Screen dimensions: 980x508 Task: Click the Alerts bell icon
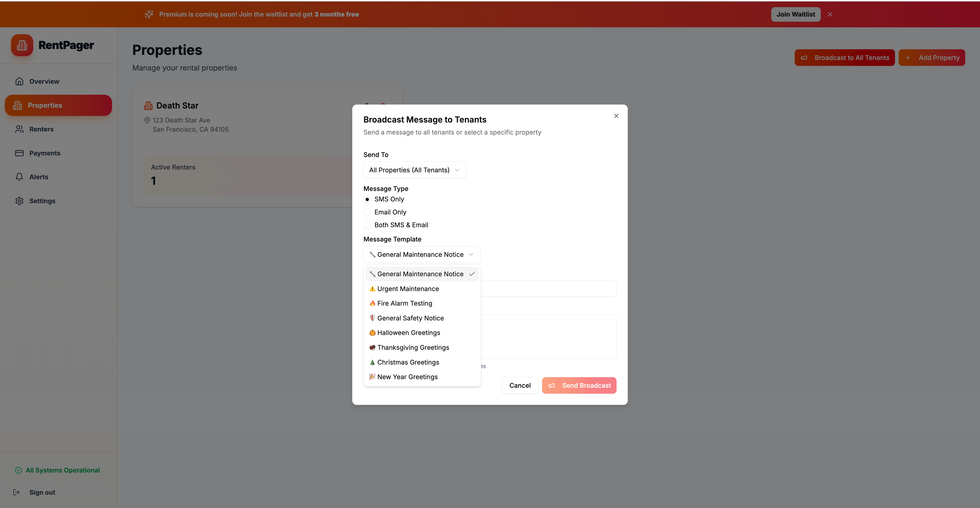pos(19,177)
